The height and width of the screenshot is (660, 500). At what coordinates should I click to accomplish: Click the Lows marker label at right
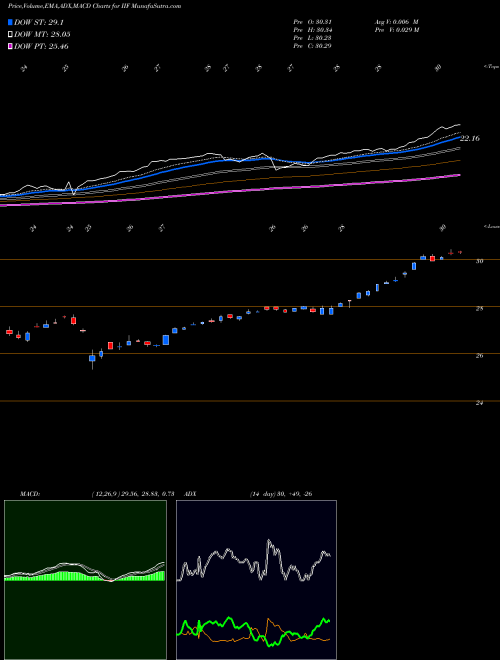[491, 226]
